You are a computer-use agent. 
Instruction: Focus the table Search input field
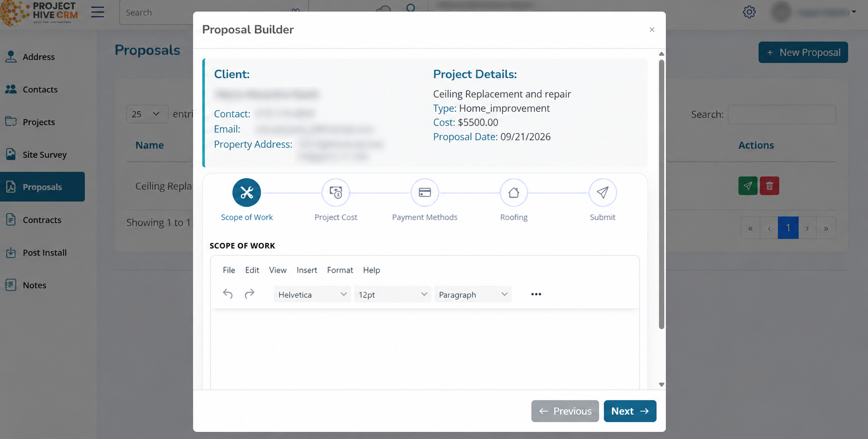(x=781, y=114)
